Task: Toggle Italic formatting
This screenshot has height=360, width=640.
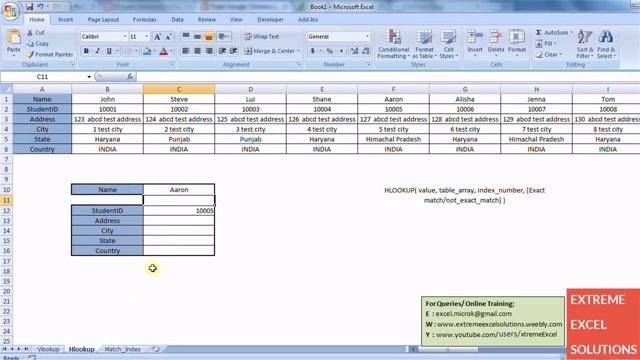Action: (98, 51)
